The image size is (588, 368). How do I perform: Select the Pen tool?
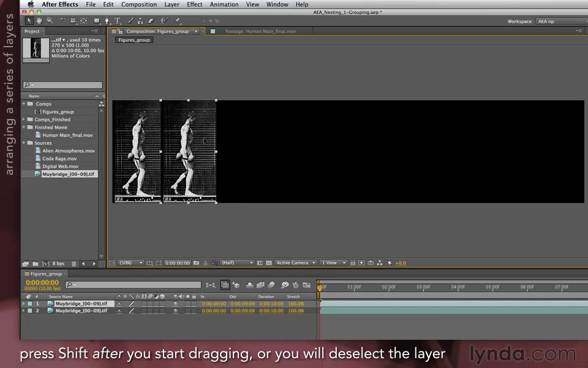click(107, 21)
